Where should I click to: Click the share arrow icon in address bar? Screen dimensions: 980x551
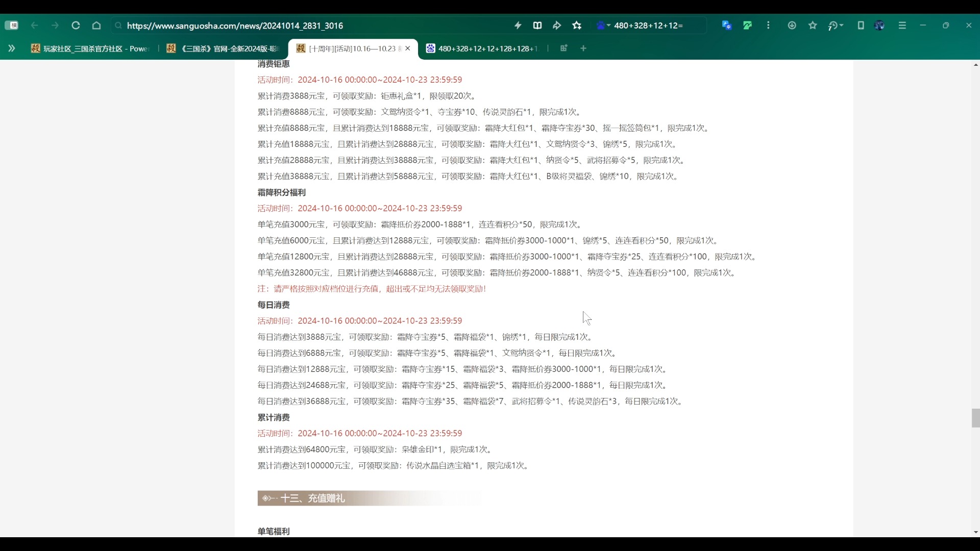(557, 26)
